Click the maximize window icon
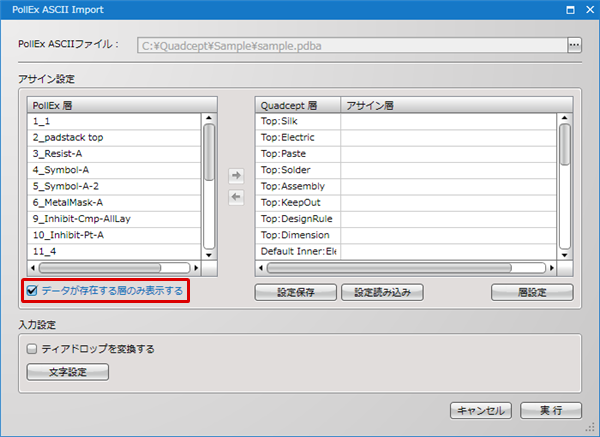This screenshot has height=437, width=600. pyautogui.click(x=570, y=10)
